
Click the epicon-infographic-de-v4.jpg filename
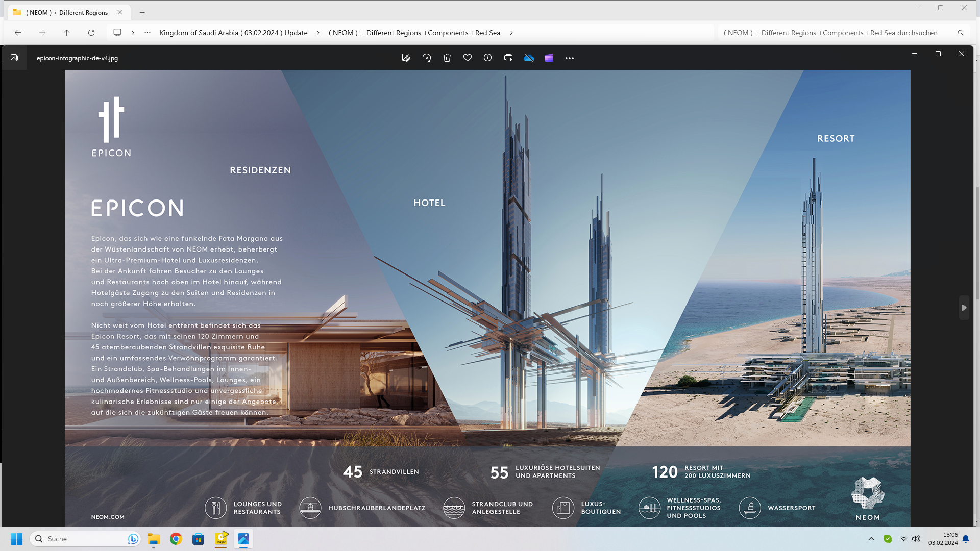[77, 58]
